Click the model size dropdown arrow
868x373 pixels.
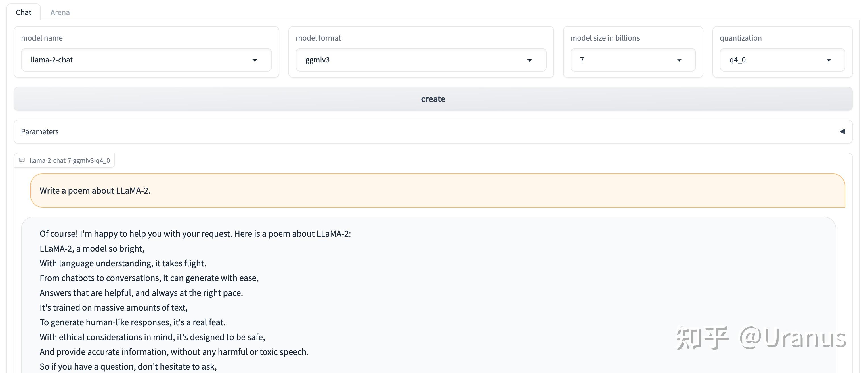(x=679, y=60)
